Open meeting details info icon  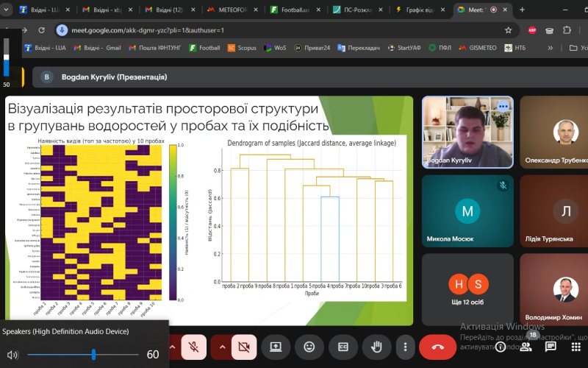click(500, 347)
